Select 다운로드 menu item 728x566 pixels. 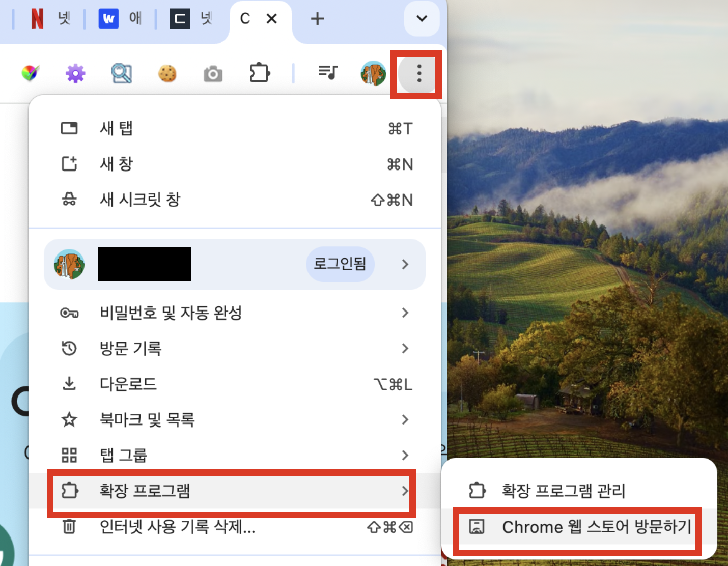pyautogui.click(x=235, y=384)
